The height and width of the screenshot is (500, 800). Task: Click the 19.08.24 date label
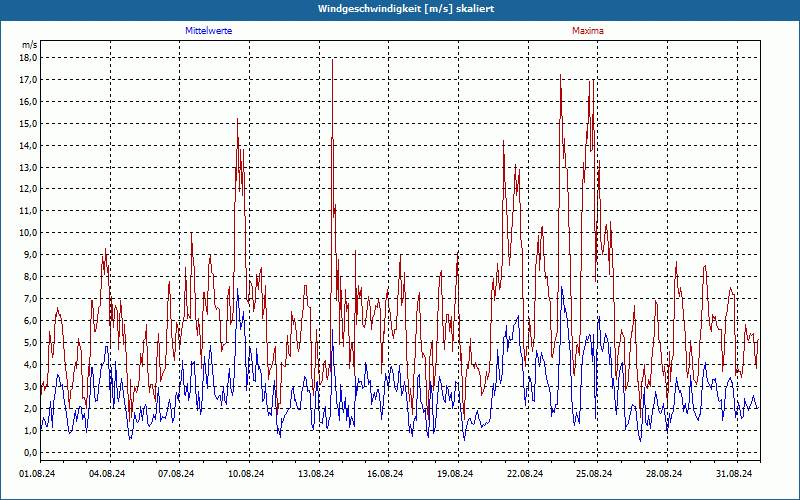(455, 474)
